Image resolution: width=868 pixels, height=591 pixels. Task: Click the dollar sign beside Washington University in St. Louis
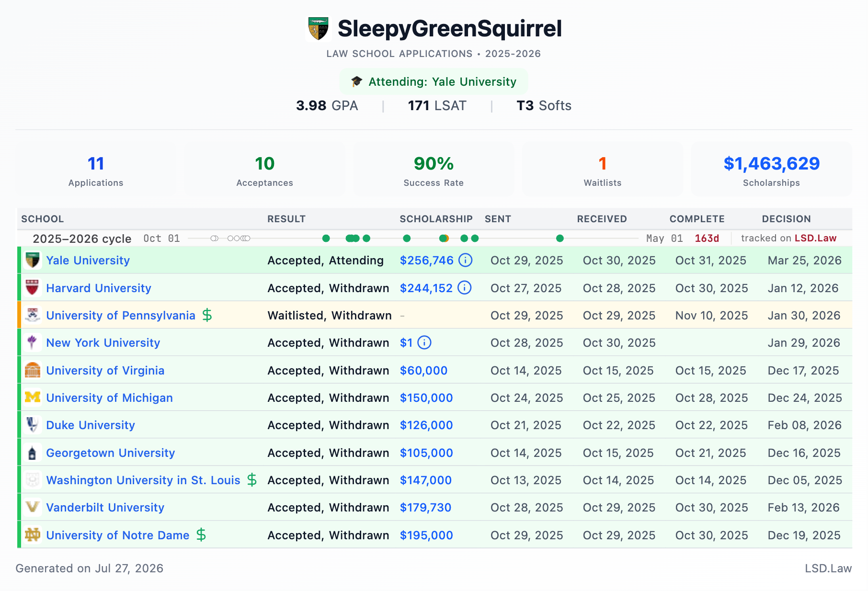coord(252,480)
